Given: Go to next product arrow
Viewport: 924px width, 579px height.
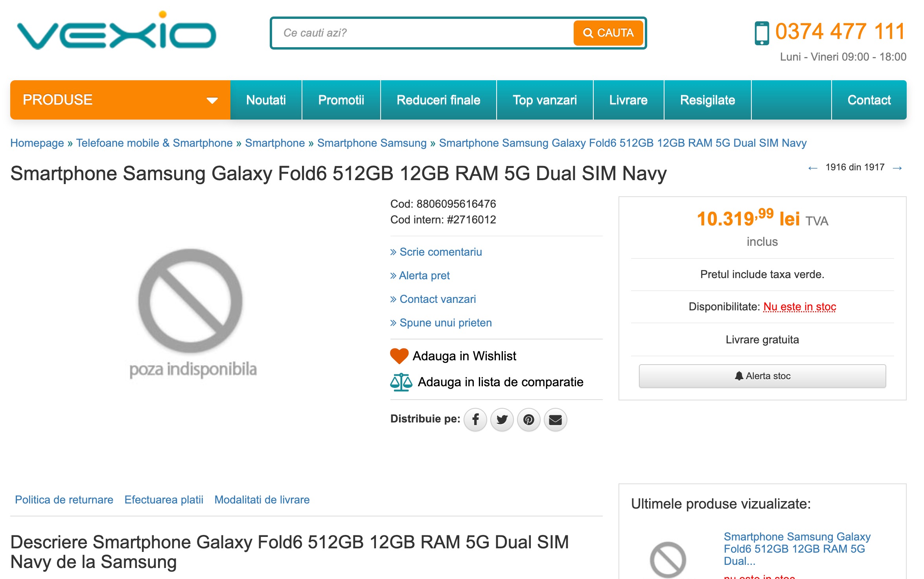Looking at the screenshot, I should (897, 168).
